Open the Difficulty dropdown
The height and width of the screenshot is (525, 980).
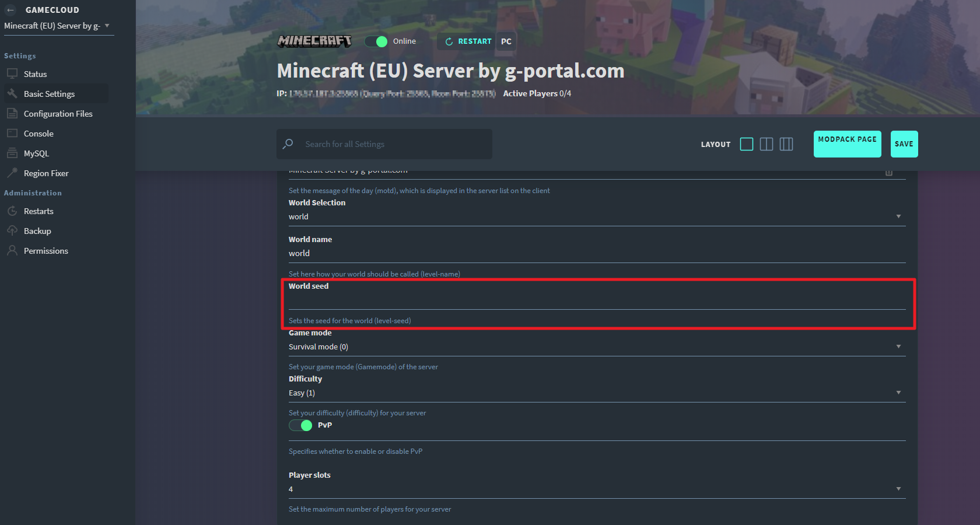pos(898,392)
